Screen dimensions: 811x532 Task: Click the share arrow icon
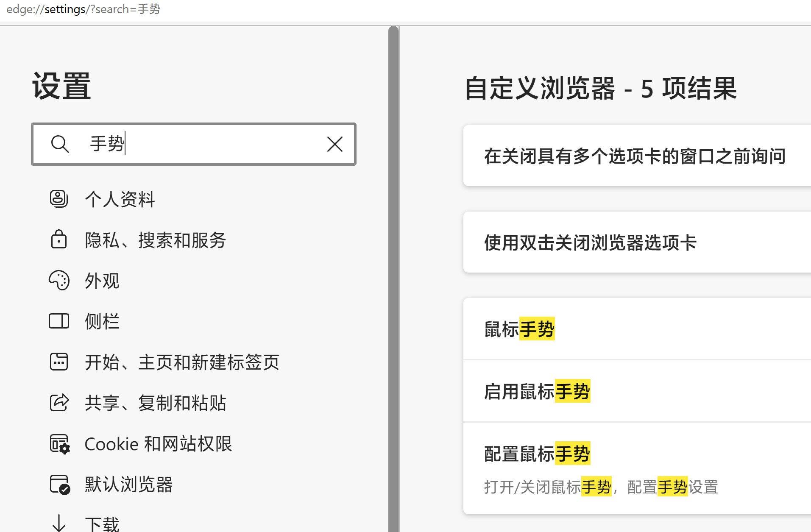[59, 402]
